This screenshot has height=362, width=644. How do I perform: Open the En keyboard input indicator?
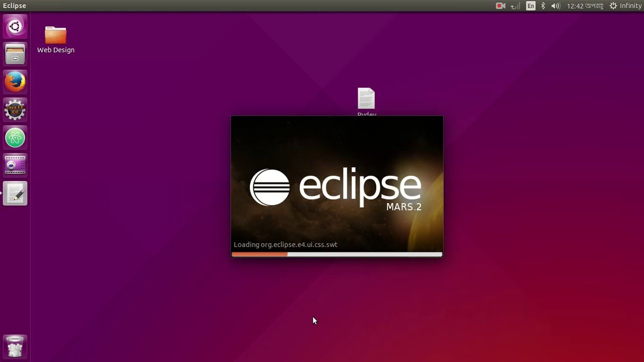pos(530,6)
